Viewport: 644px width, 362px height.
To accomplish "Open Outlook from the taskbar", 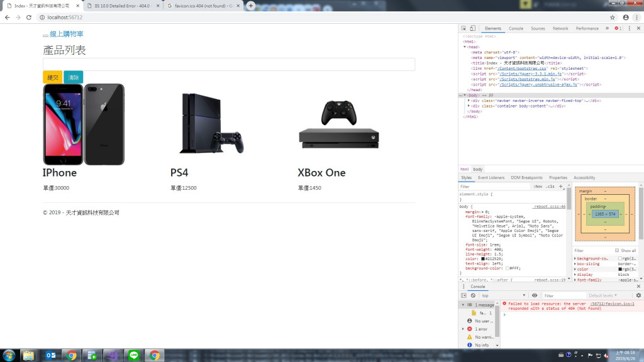I will click(50, 356).
